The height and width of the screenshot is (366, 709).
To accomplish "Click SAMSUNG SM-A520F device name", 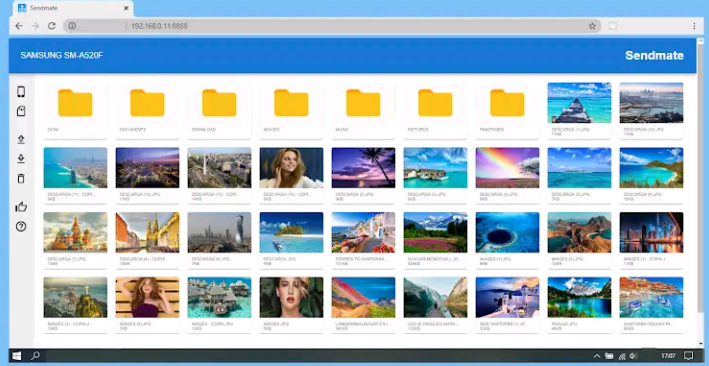I will coord(61,56).
